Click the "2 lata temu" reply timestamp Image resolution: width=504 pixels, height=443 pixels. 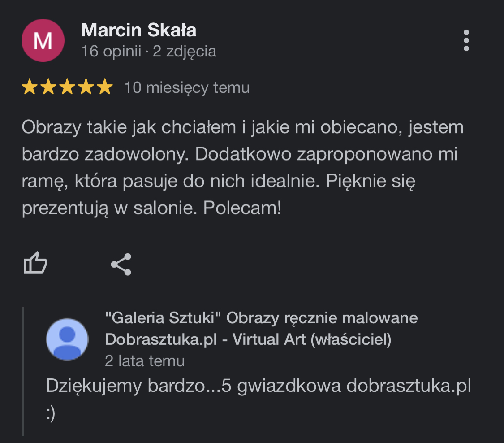pyautogui.click(x=145, y=361)
